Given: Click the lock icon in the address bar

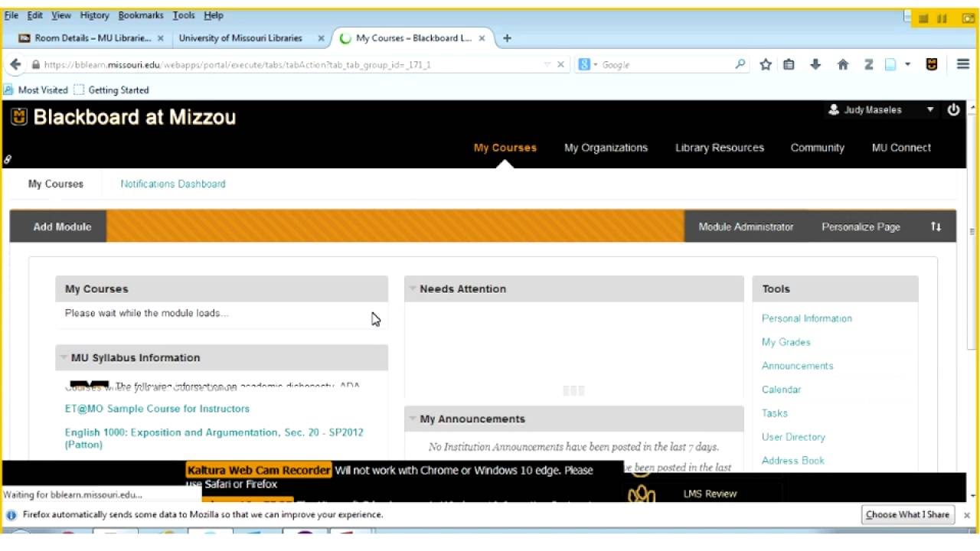Looking at the screenshot, I should coord(35,65).
